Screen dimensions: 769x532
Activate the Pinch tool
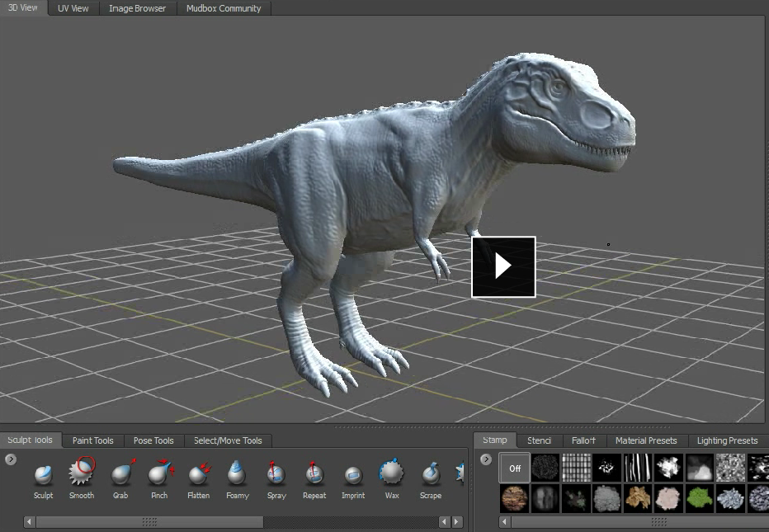(159, 474)
